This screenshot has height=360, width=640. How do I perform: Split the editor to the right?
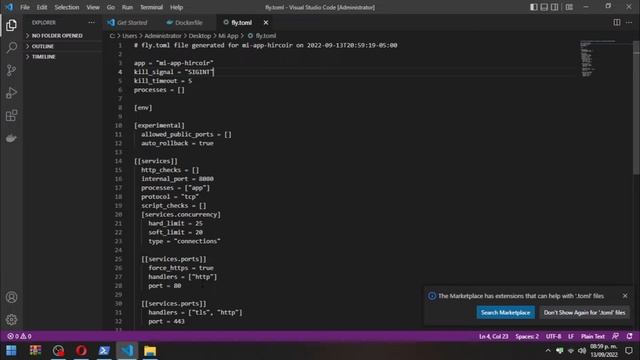[x=617, y=22]
